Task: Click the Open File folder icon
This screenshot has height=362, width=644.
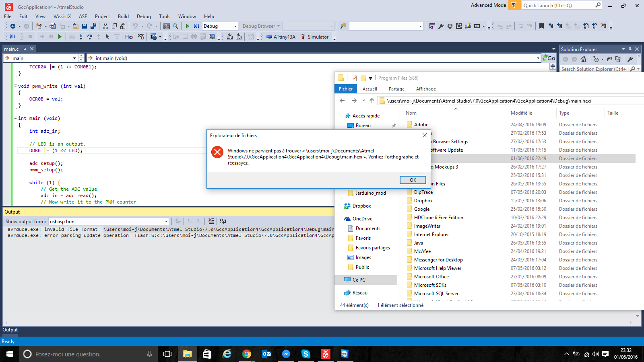Action: click(75, 26)
